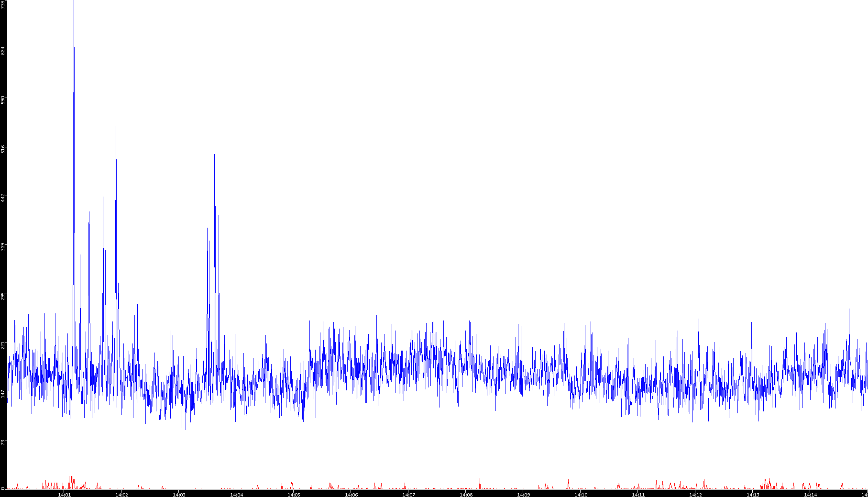Click the 442 value axis label

[3, 198]
